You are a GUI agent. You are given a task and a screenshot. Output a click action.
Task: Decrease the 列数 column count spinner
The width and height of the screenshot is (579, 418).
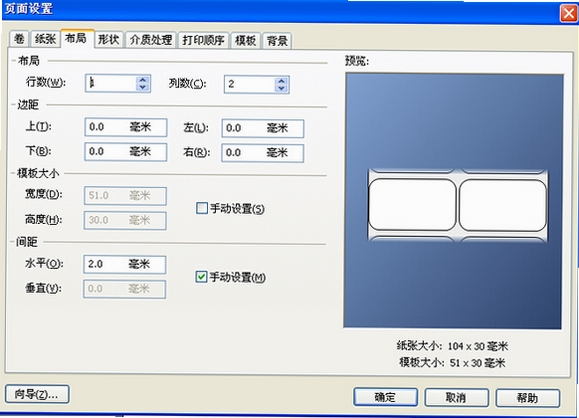click(281, 89)
